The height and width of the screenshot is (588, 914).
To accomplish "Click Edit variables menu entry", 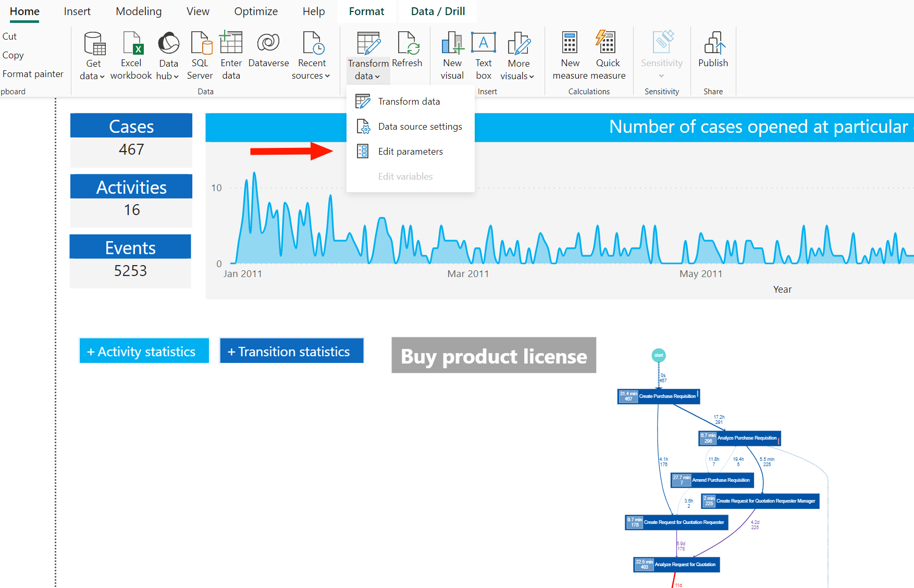I will (411, 177).
